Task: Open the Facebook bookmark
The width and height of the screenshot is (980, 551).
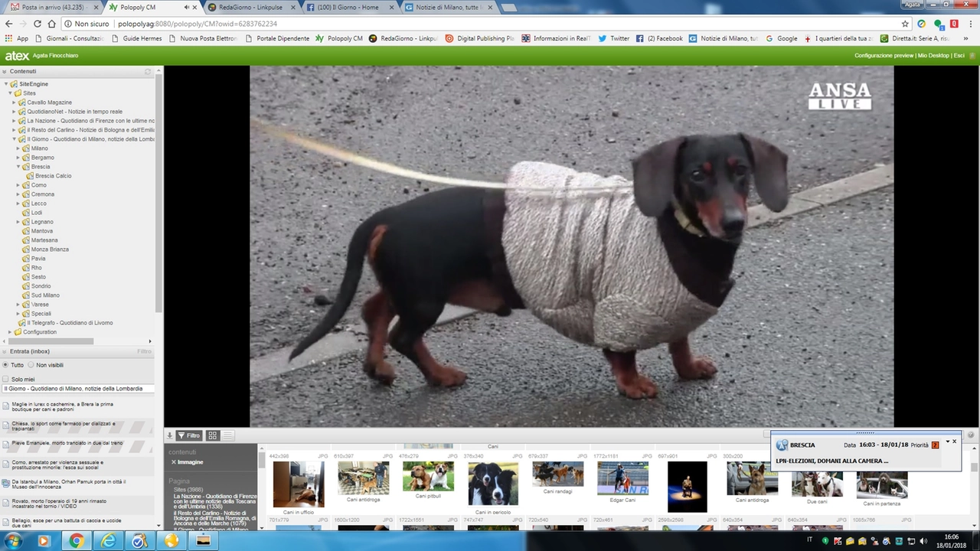Action: 659,38
